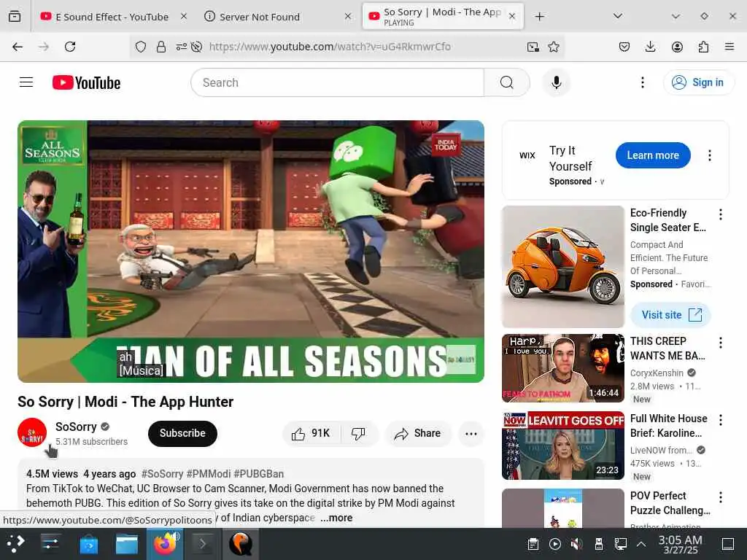
Task: Open picture-in-picture icon in address bar
Action: pos(533,47)
